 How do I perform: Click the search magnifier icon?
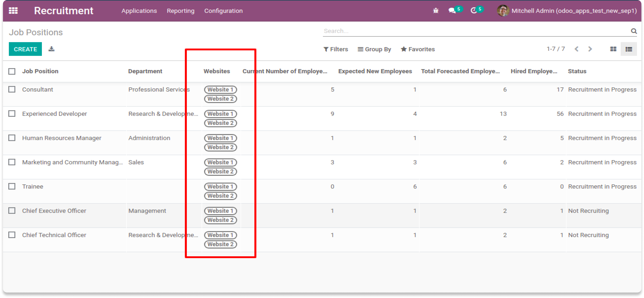pyautogui.click(x=633, y=31)
